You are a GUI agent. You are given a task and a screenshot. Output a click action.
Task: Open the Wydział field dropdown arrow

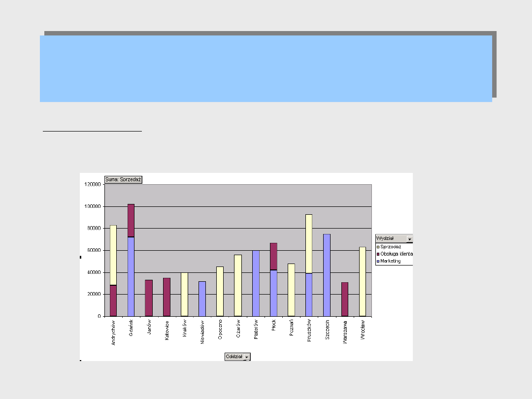409,239
